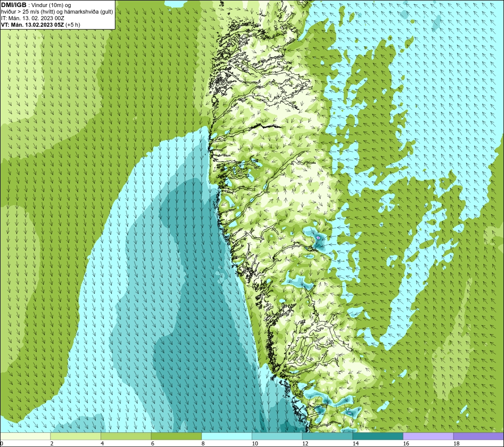
Task: Click the 'hviður > 25 m/s' legend line
Action: pos(57,12)
